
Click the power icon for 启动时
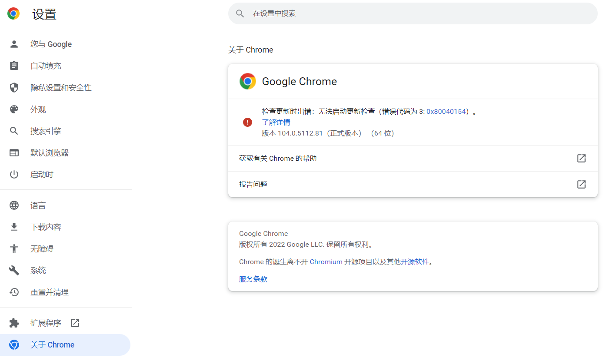click(14, 175)
